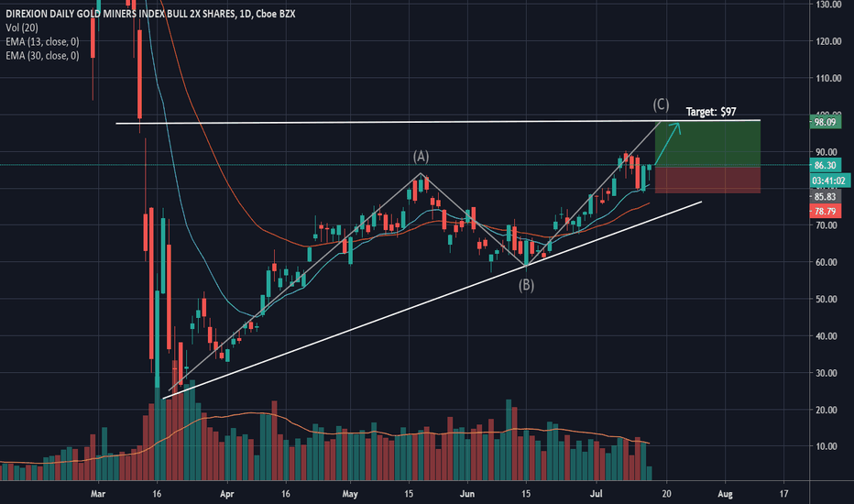Click the 'Jul' date axis label
This screenshot has width=854, height=504.
(597, 494)
